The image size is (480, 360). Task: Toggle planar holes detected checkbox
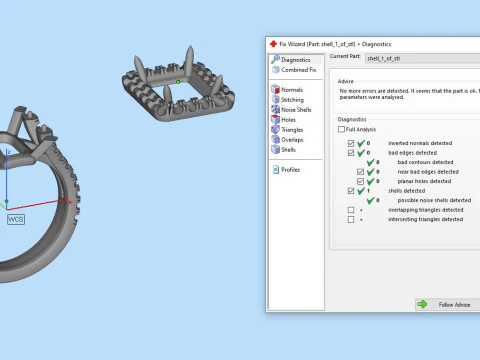(360, 181)
